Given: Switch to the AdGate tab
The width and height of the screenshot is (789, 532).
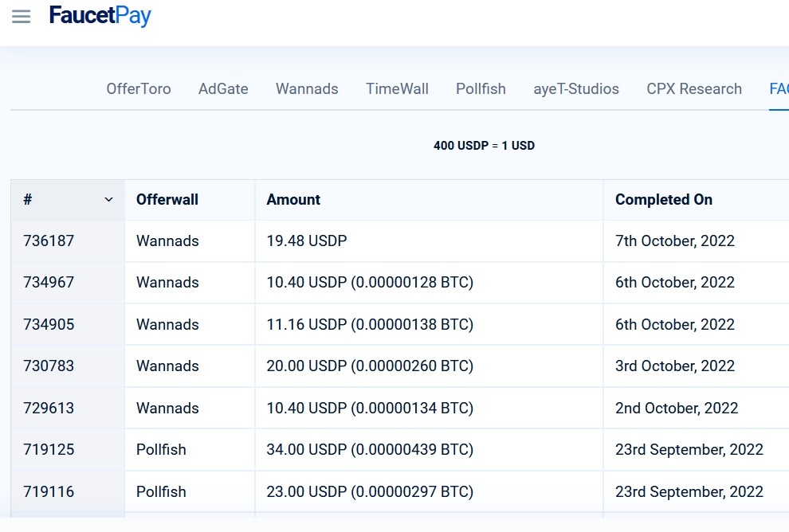Looking at the screenshot, I should [x=223, y=89].
